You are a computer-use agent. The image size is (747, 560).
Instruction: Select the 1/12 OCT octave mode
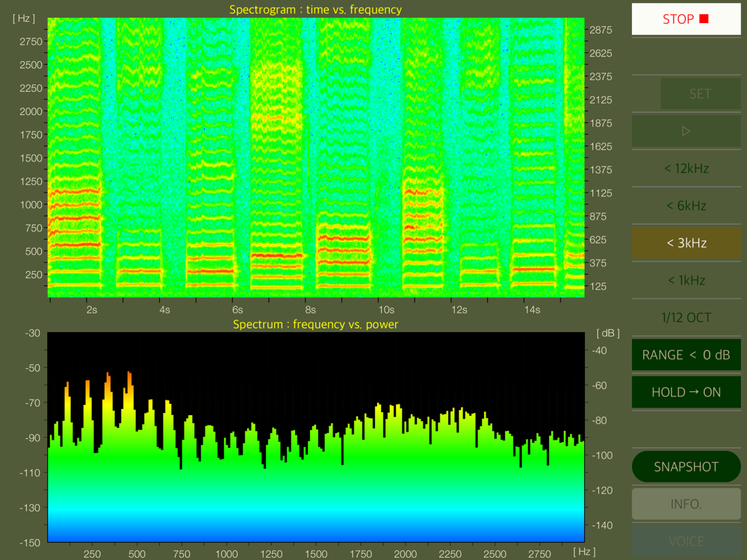(686, 318)
